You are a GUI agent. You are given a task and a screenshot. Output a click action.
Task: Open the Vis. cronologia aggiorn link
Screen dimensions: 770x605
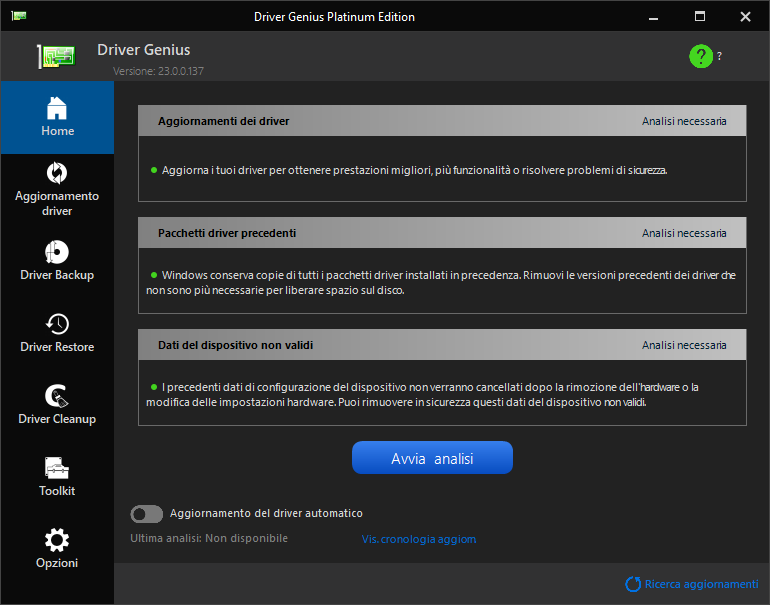419,539
